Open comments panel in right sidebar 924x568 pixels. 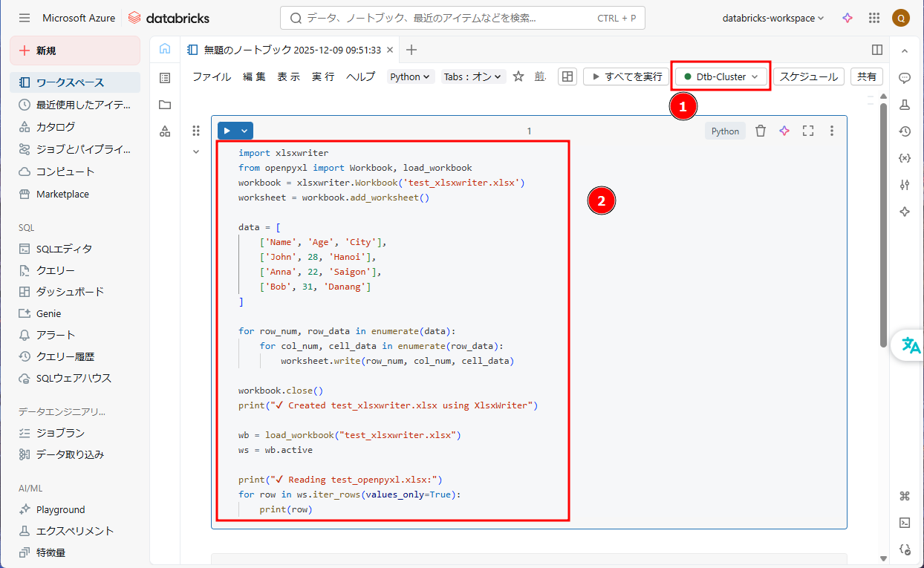(905, 78)
